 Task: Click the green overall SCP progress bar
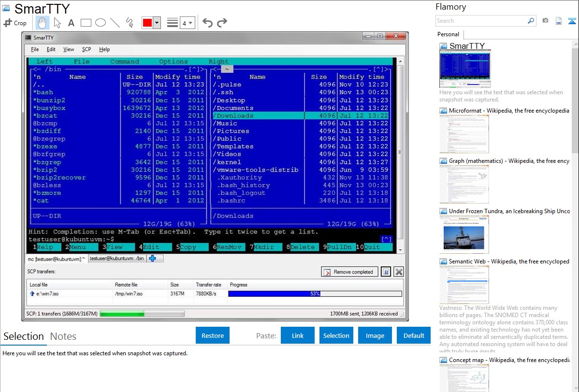point(142,314)
